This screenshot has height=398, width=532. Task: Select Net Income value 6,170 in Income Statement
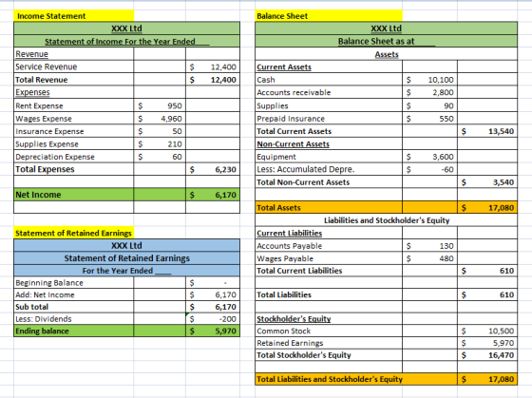pyautogui.click(x=213, y=195)
